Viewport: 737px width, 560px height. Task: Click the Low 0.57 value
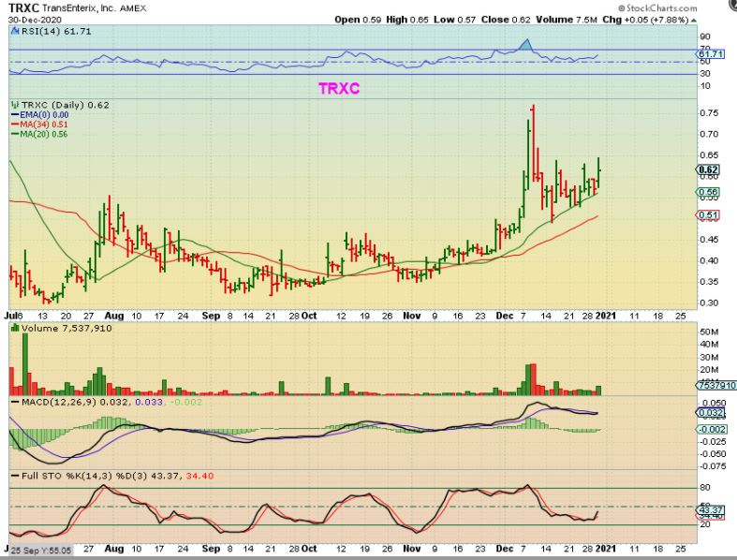pos(454,20)
